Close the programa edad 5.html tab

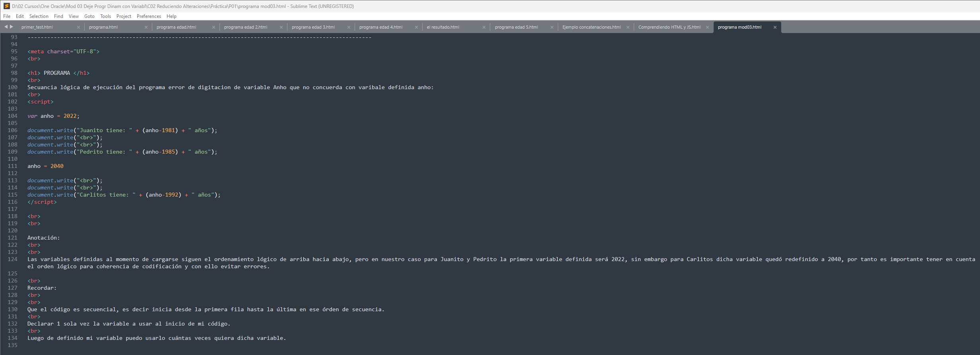pos(552,27)
